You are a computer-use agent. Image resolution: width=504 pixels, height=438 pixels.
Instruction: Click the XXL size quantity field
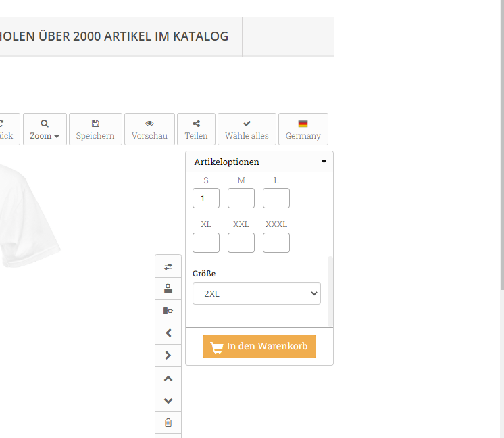point(241,243)
